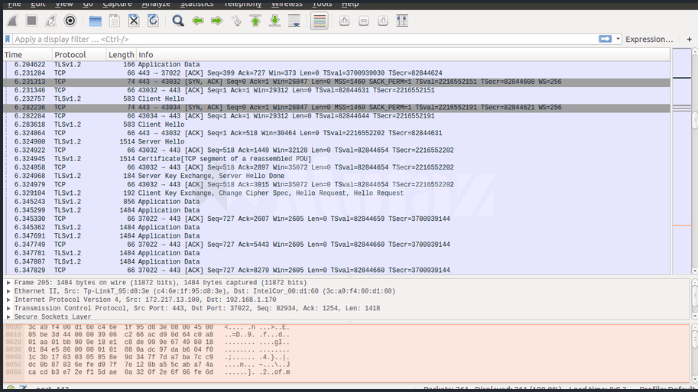This screenshot has height=392, width=698.
Task: Stop the running capture
Action: coord(32,21)
